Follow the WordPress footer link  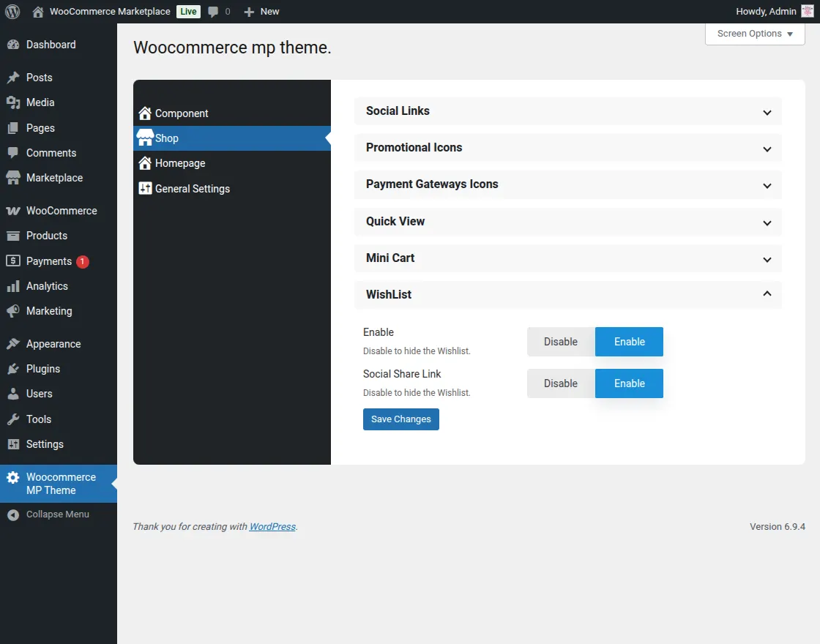(272, 527)
